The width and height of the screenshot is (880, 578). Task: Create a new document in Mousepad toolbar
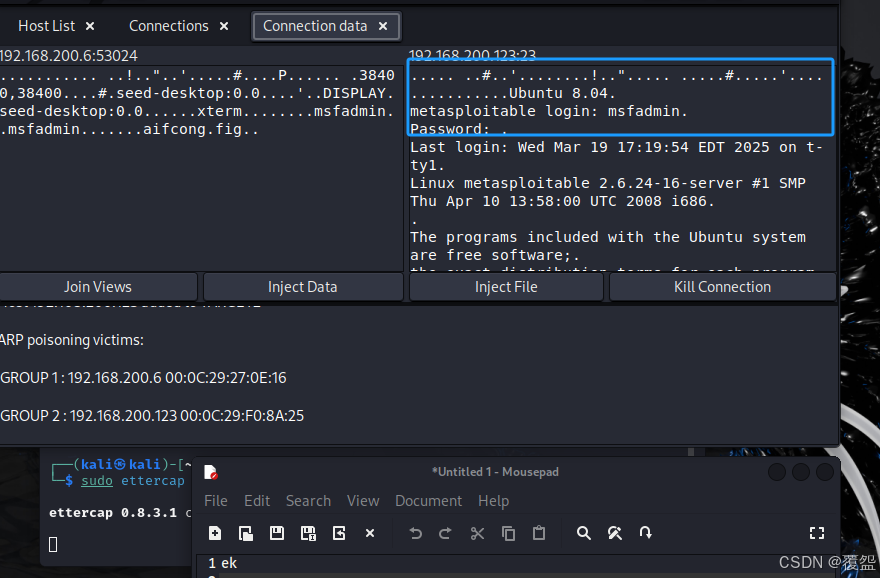[x=215, y=533]
